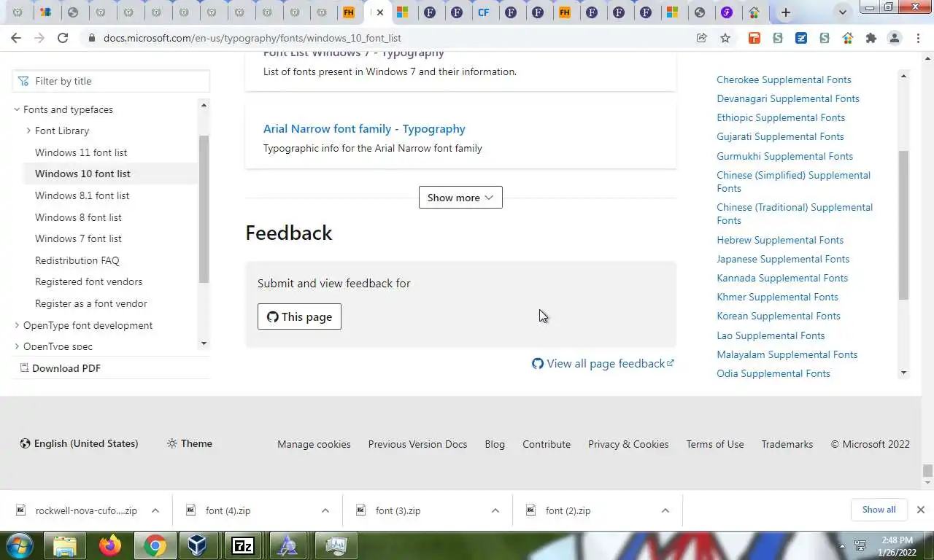Image resolution: width=934 pixels, height=560 pixels.
Task: Click the blue pencil extension icon
Action: [801, 38]
